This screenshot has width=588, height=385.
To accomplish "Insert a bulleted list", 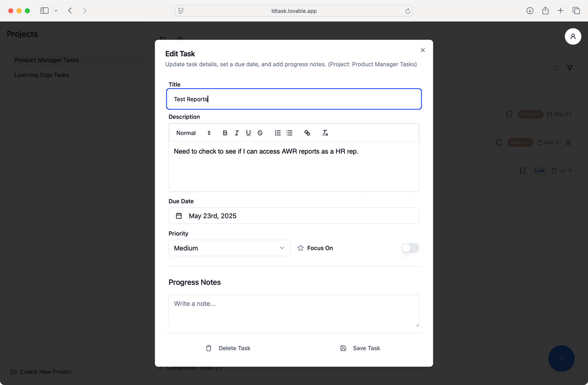I will click(x=290, y=133).
